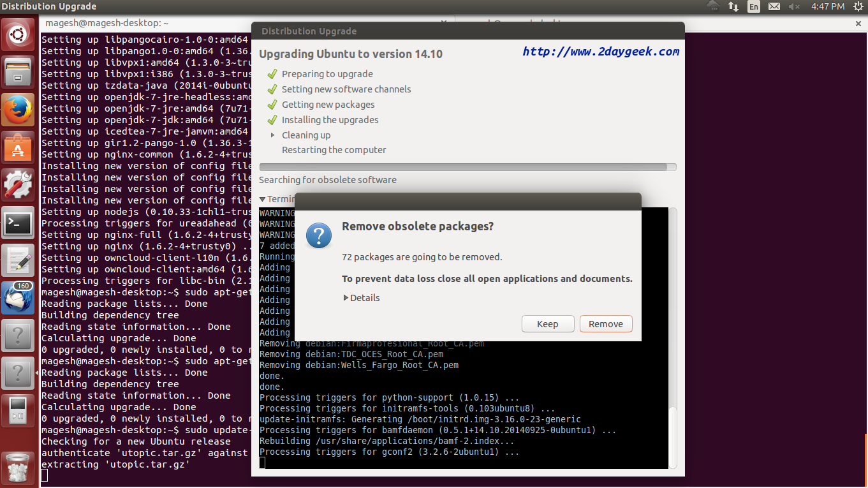
Task: Open the 4:47 PM clock menu
Action: pyautogui.click(x=827, y=6)
